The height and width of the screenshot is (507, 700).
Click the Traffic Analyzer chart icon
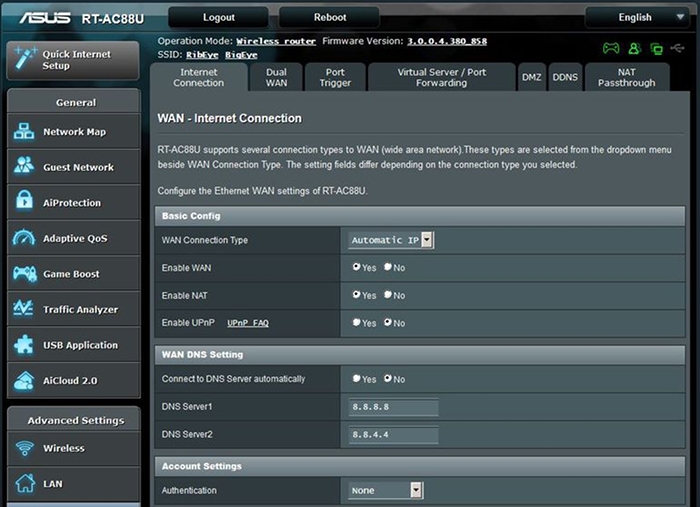tap(23, 308)
